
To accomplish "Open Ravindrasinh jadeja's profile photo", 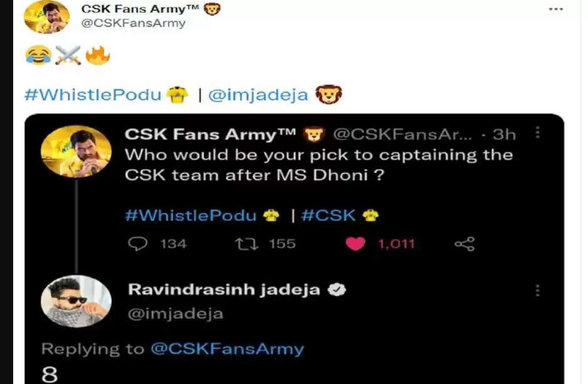I will [x=76, y=301].
